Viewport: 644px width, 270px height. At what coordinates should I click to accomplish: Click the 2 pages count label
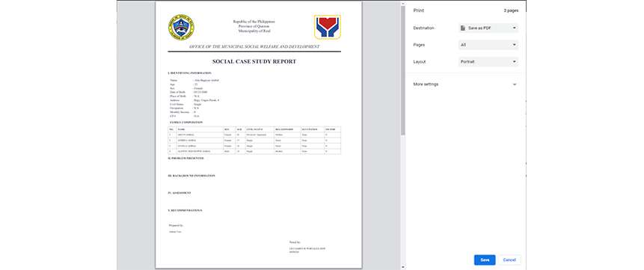point(511,10)
